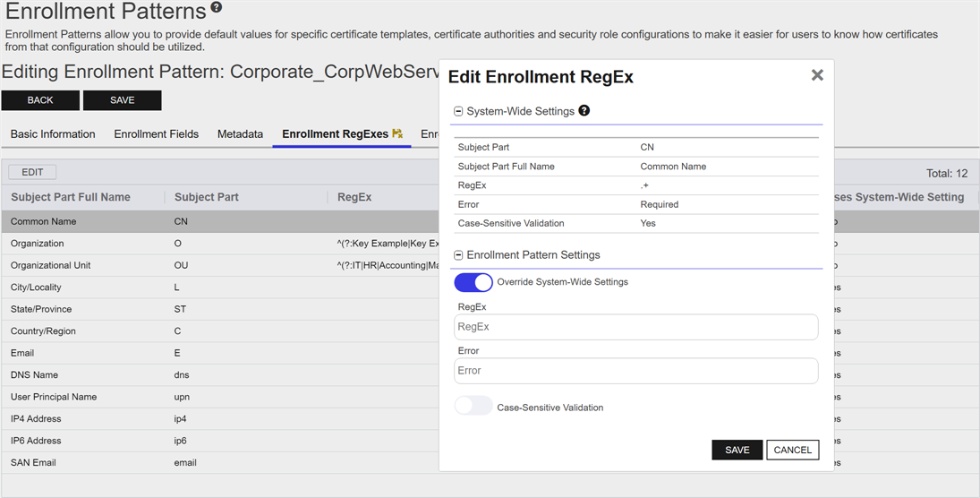Disable Override System-Wide Settings toggle
The width and height of the screenshot is (980, 498).
pyautogui.click(x=473, y=282)
